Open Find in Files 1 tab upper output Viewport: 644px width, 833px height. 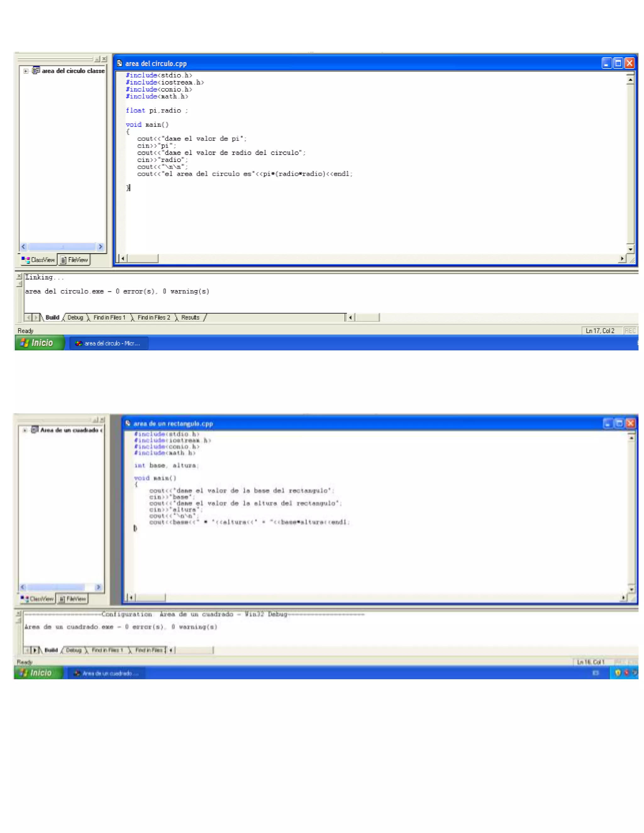(109, 317)
